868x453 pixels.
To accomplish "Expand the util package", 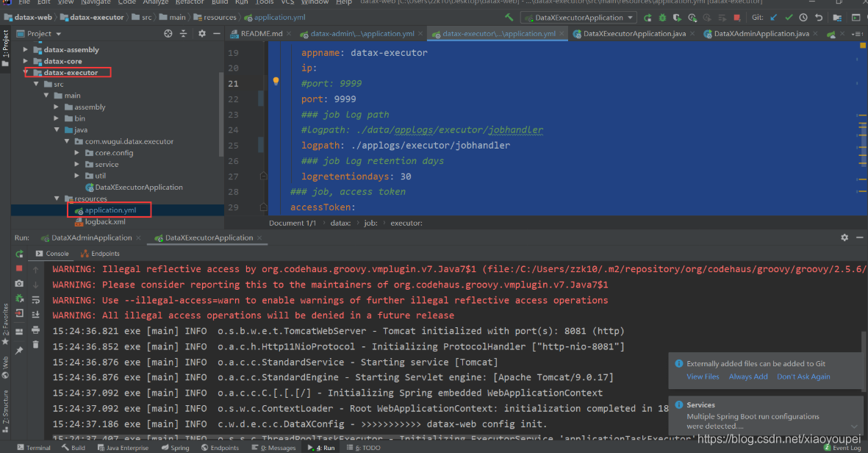I will (77, 176).
